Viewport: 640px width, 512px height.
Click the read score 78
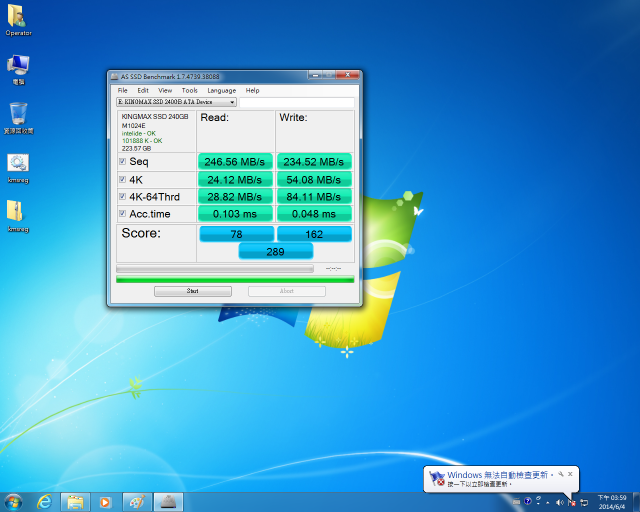click(x=236, y=234)
